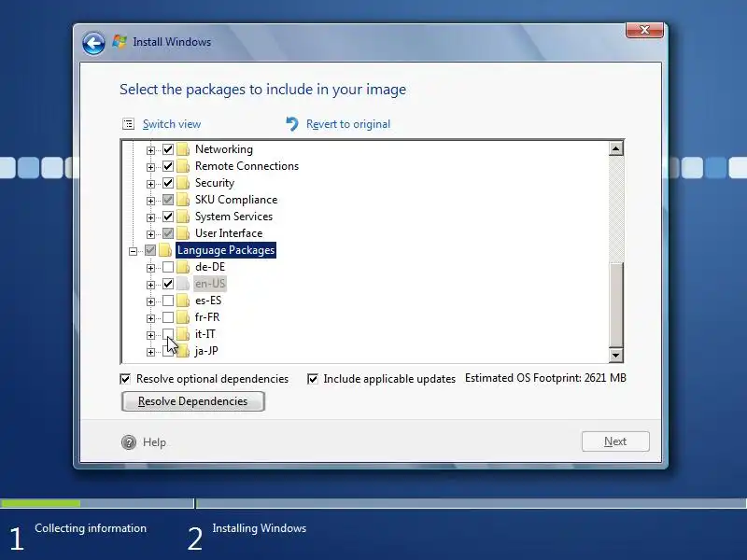Select the Language Packages tree label
Screen dimensions: 747x560
pyautogui.click(x=226, y=250)
